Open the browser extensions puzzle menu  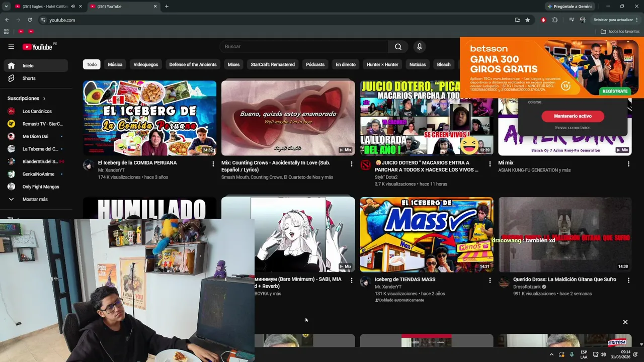click(555, 20)
